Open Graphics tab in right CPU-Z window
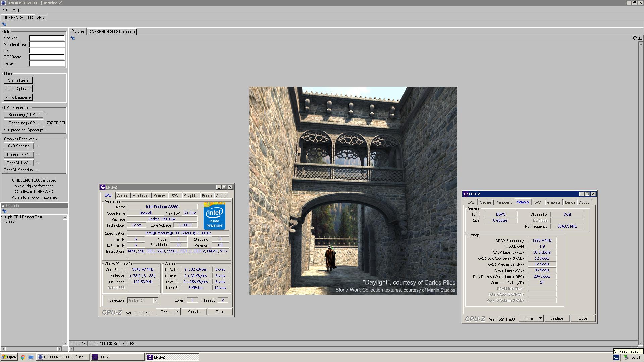The height and width of the screenshot is (362, 644). click(554, 202)
